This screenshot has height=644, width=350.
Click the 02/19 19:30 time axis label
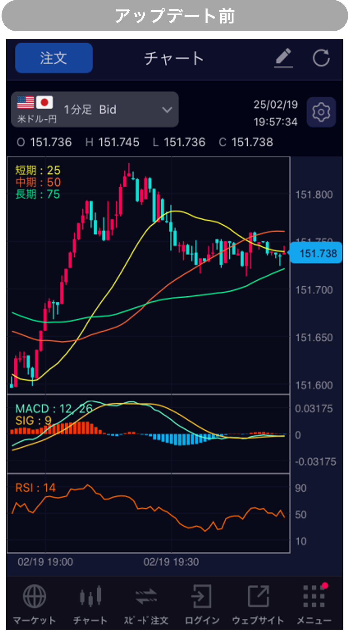(x=171, y=562)
